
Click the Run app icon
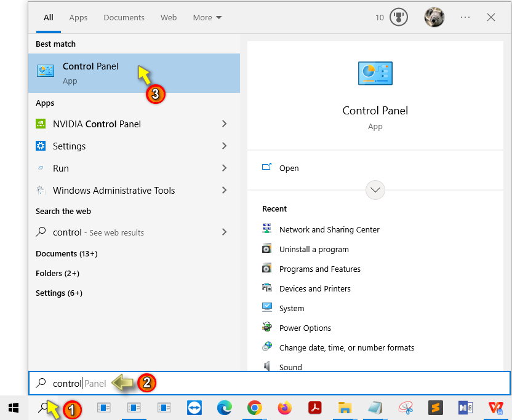click(41, 168)
